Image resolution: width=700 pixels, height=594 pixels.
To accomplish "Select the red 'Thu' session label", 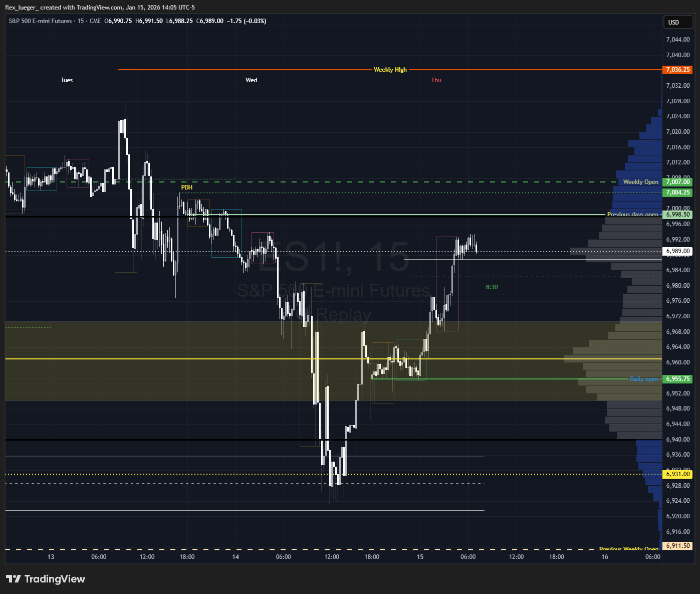I will tap(436, 80).
